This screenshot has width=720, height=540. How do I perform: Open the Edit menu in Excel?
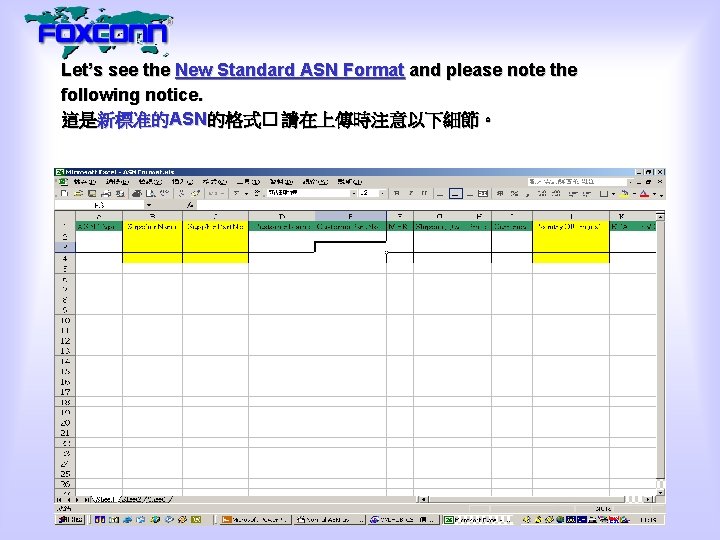coord(117,182)
